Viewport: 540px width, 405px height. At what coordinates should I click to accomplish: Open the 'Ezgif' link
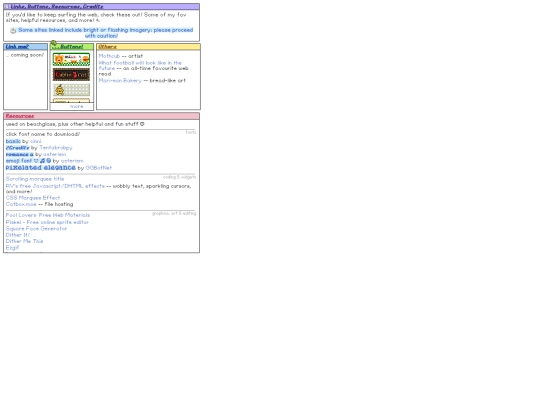point(12,248)
